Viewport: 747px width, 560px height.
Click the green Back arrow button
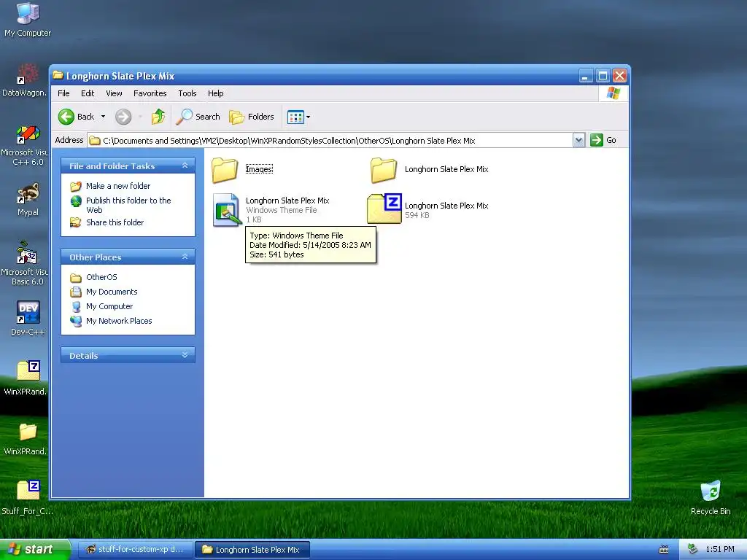coord(66,117)
